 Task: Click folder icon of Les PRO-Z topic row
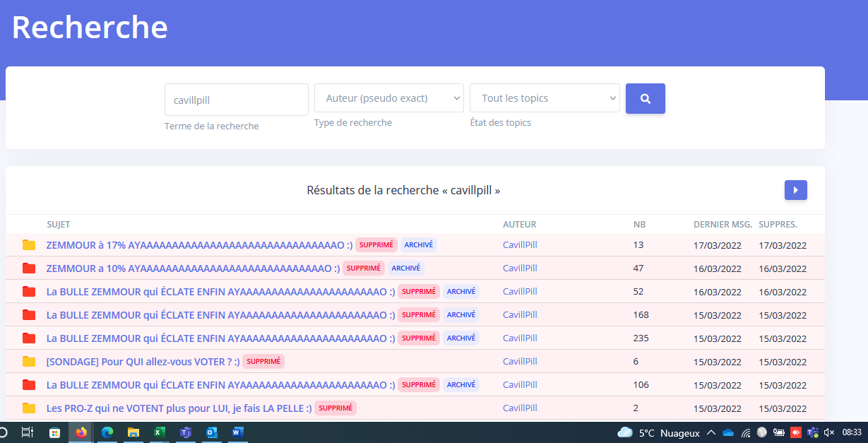coord(29,408)
